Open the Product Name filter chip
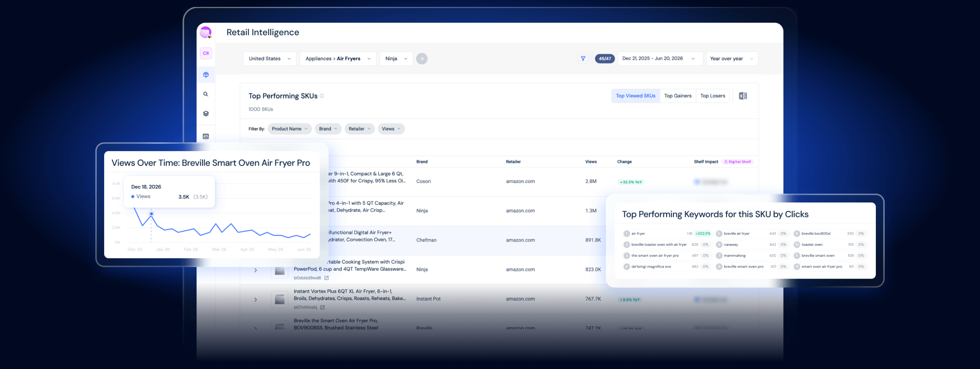The image size is (980, 369). [290, 129]
